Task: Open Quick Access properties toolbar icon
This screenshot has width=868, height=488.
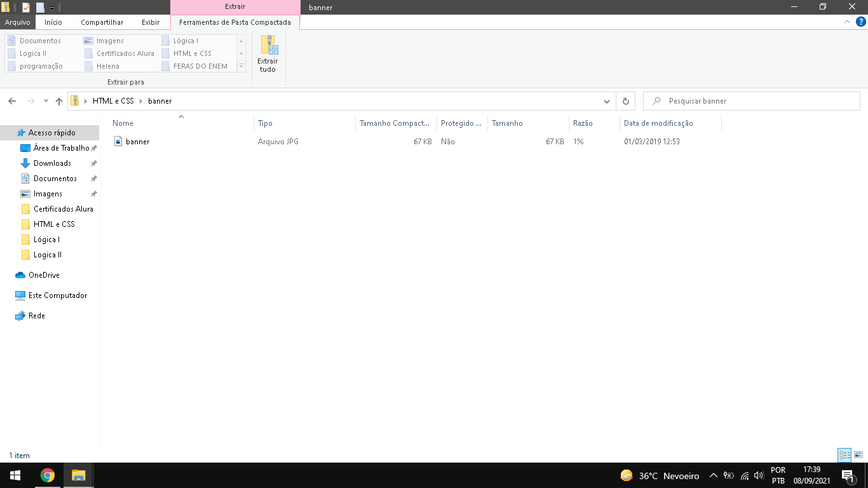Action: [x=26, y=8]
